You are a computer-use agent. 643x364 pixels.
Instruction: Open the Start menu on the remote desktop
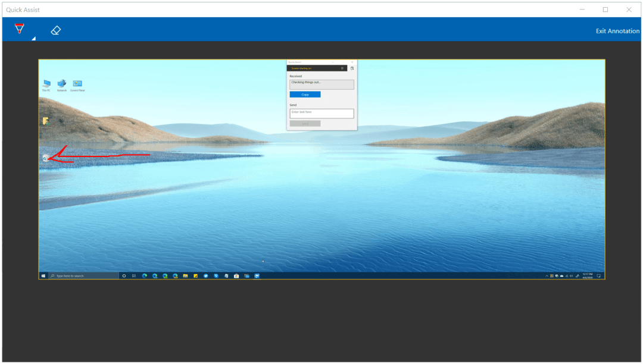[x=43, y=275]
